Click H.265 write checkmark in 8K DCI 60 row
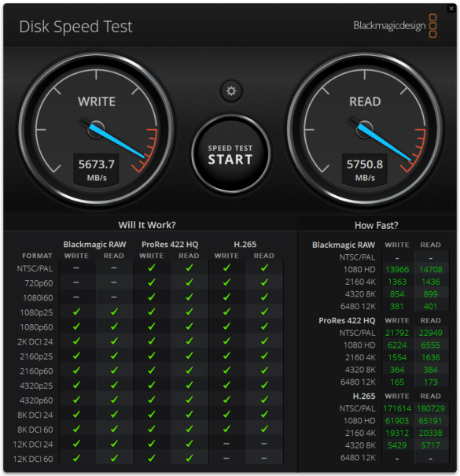The width and height of the screenshot is (460, 476). [x=226, y=429]
